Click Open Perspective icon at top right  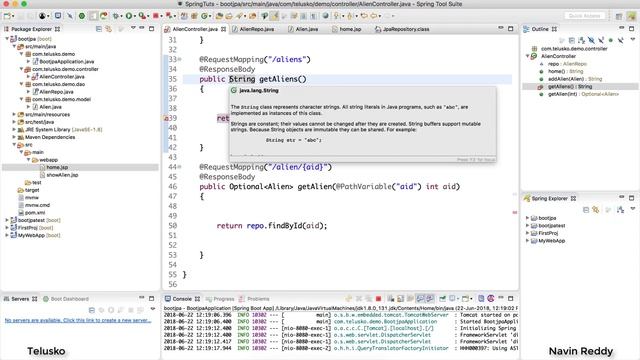pyautogui.click(x=619, y=16)
